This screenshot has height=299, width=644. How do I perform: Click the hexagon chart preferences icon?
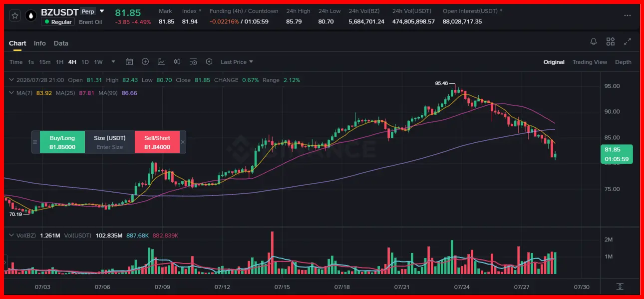tap(209, 62)
